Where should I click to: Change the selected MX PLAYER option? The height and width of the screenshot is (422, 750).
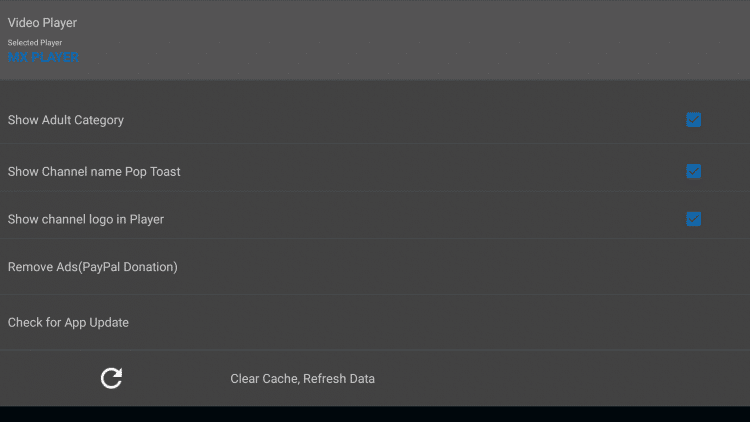pyautogui.click(x=43, y=57)
